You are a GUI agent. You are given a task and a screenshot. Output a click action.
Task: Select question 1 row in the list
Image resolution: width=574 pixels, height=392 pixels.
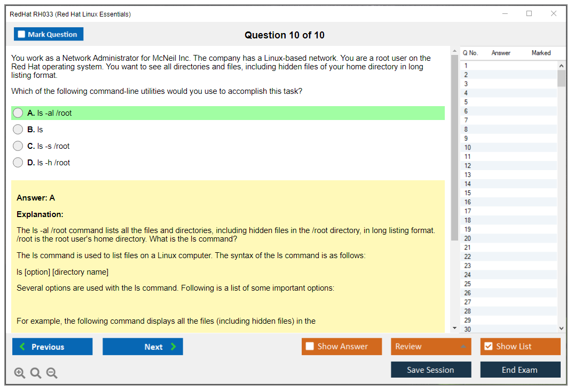(466, 66)
